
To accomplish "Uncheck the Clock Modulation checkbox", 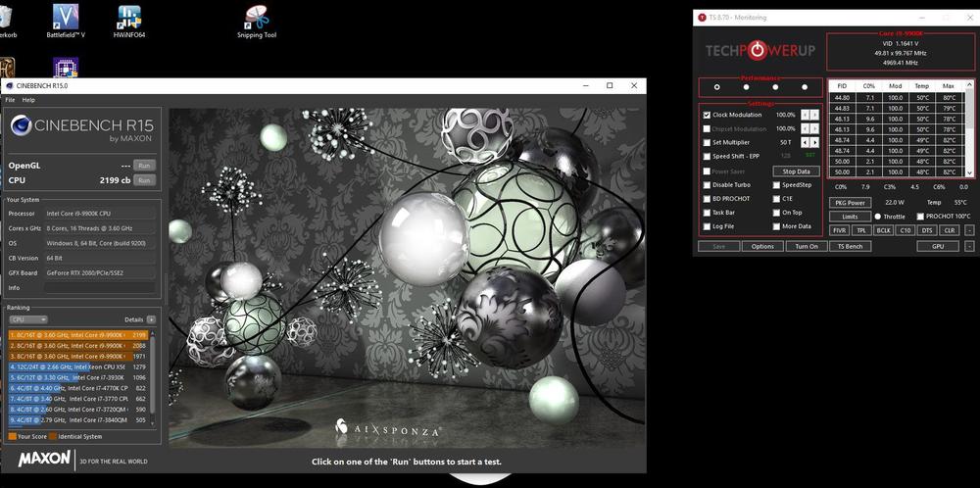I will (707, 115).
